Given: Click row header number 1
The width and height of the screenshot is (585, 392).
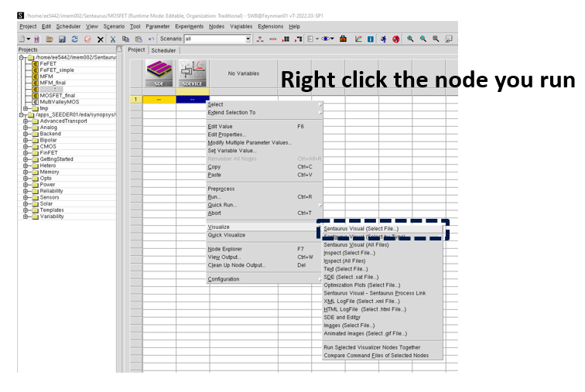Looking at the screenshot, I should [x=135, y=99].
